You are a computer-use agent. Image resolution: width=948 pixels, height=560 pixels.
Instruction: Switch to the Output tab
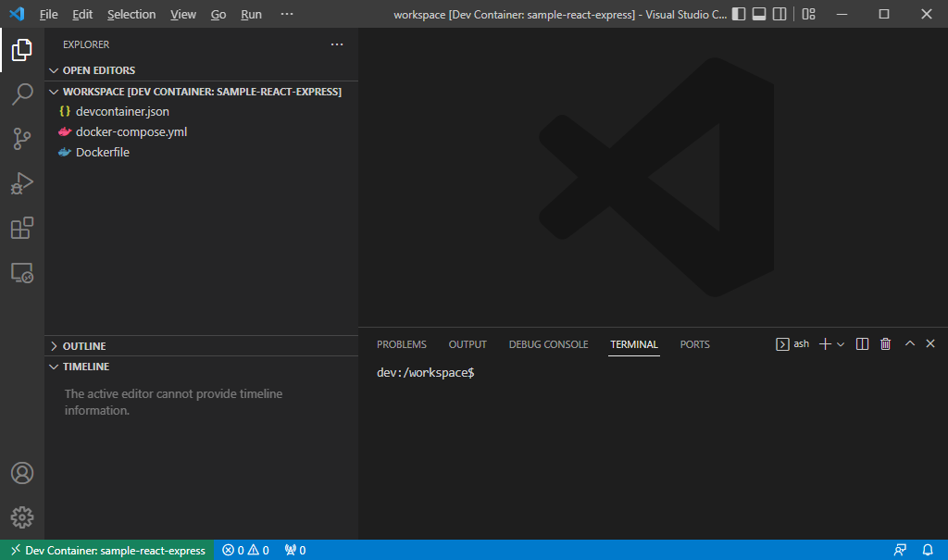[468, 344]
